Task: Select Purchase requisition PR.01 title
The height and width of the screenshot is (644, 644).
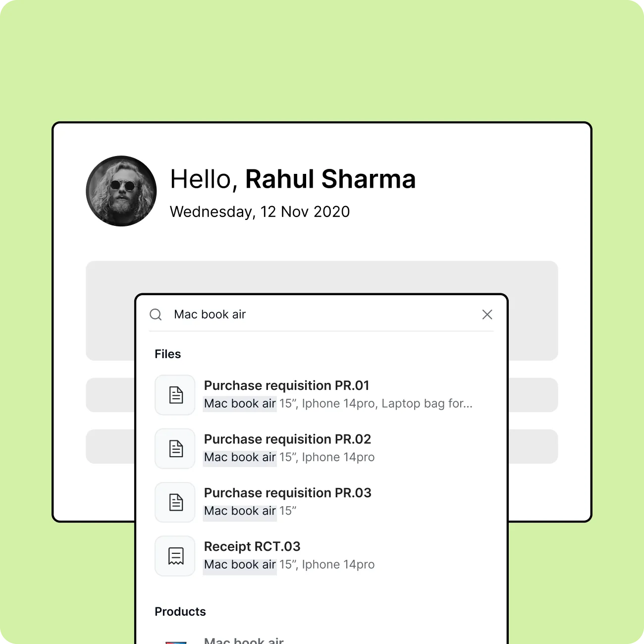Action: [287, 385]
